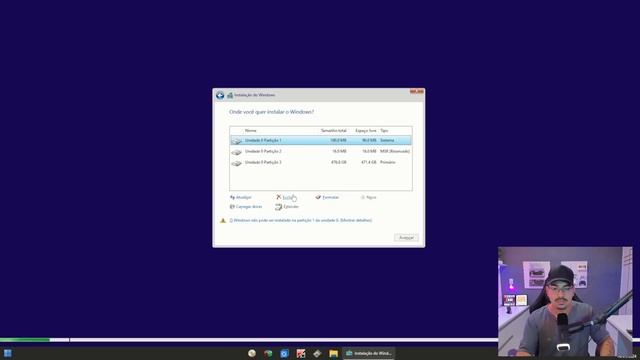Click the Carregar driver disc icon
The image size is (640, 360).
coord(232,207)
